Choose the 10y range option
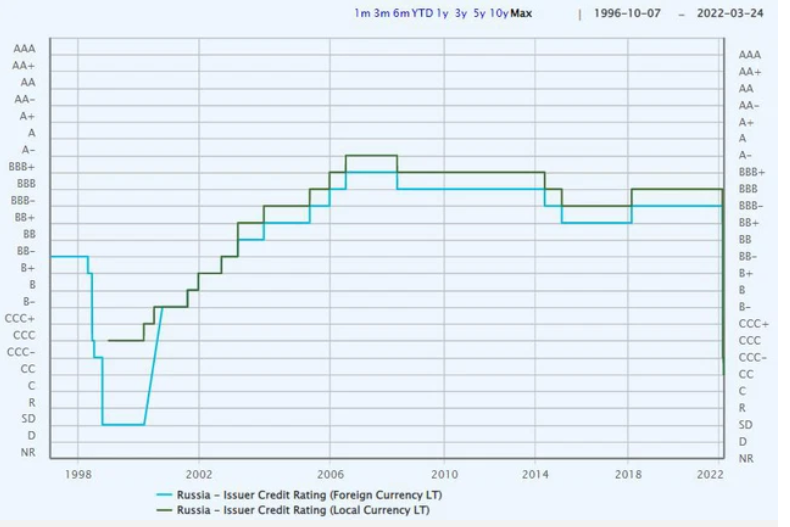The width and height of the screenshot is (790, 527). click(x=498, y=14)
